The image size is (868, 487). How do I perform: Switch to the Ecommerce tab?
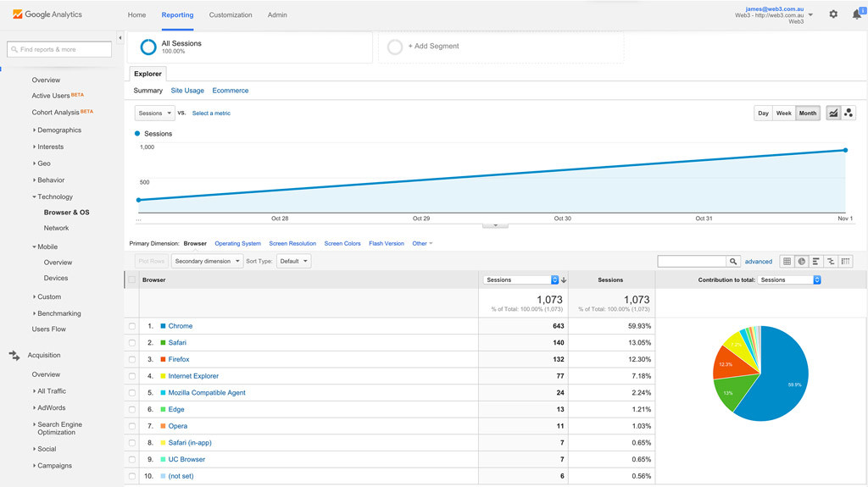pos(231,91)
